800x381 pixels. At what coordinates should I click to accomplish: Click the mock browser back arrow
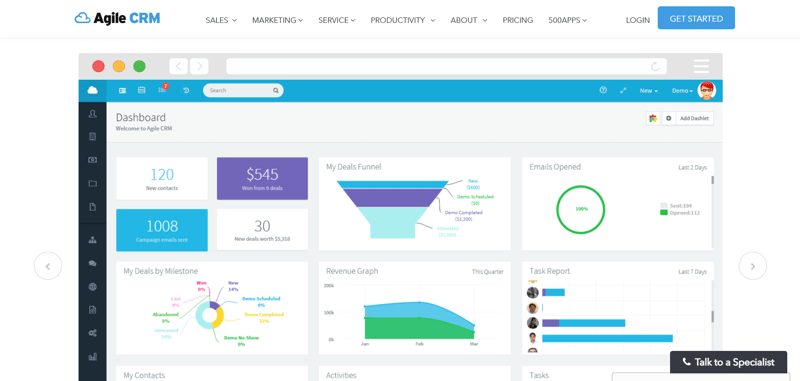coord(179,66)
